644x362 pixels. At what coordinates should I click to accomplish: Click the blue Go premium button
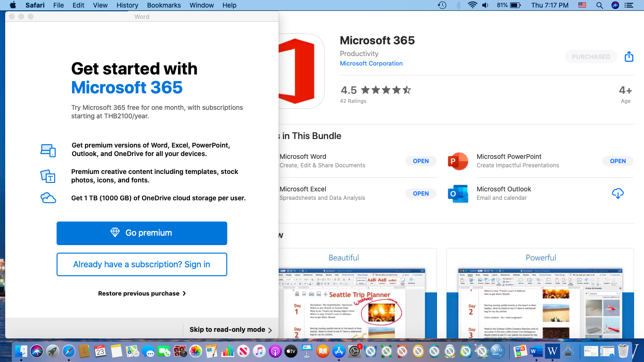click(x=142, y=233)
